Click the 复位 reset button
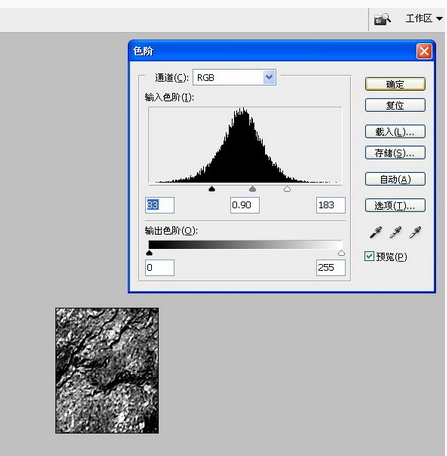447x456 pixels. tap(395, 105)
